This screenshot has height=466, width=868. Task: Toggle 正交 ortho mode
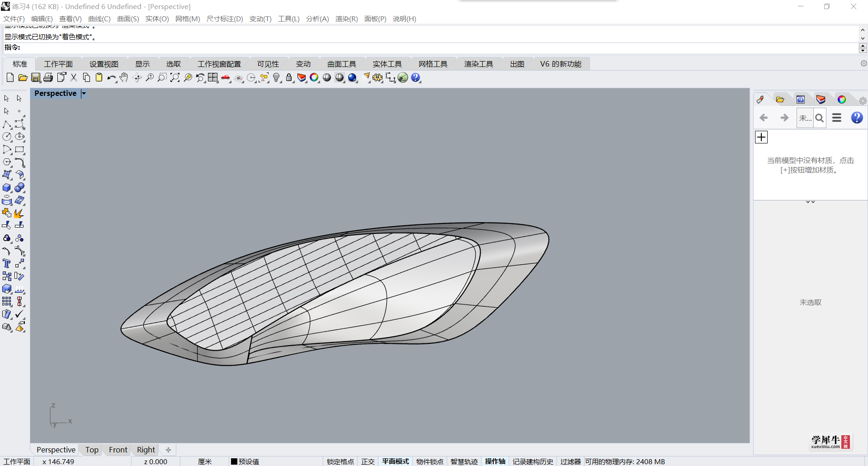[x=368, y=461]
